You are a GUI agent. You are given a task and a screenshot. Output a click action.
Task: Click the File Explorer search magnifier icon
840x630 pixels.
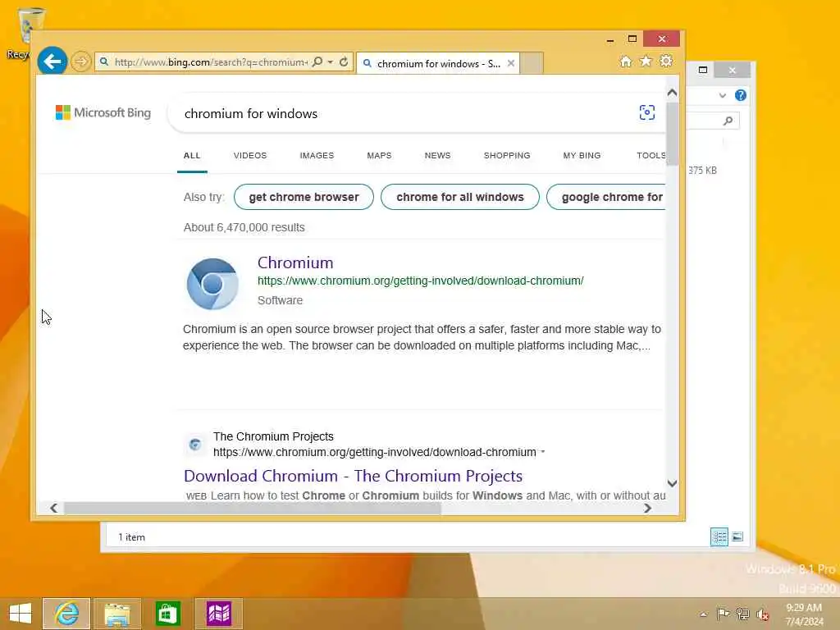728,121
